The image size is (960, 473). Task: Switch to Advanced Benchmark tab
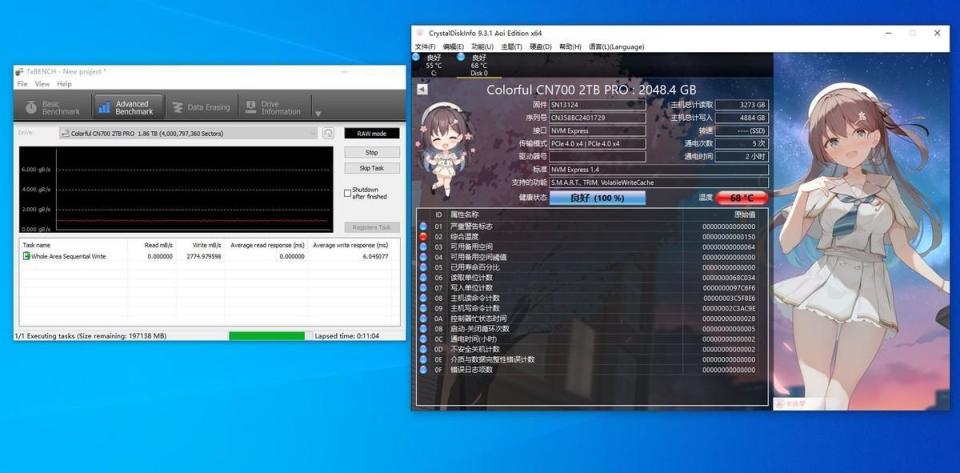coord(127,108)
